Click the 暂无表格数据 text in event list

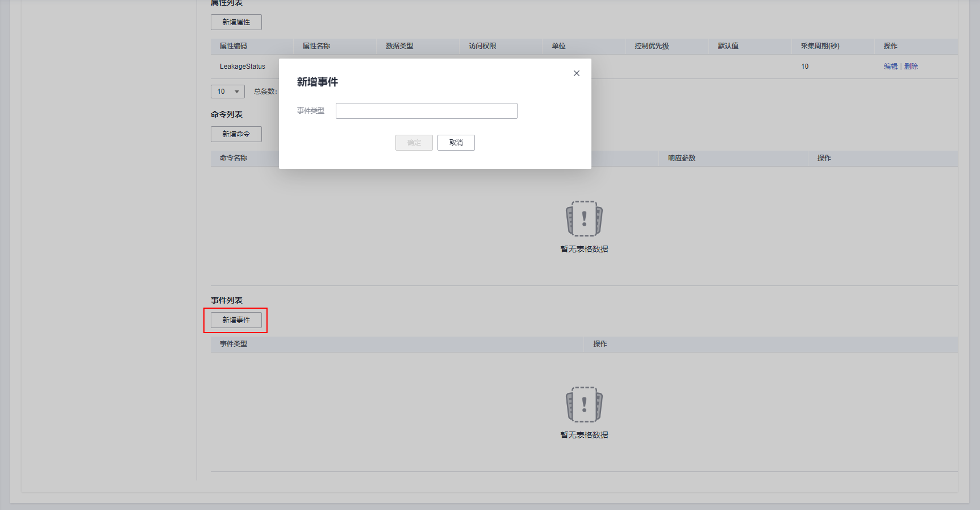(584, 435)
